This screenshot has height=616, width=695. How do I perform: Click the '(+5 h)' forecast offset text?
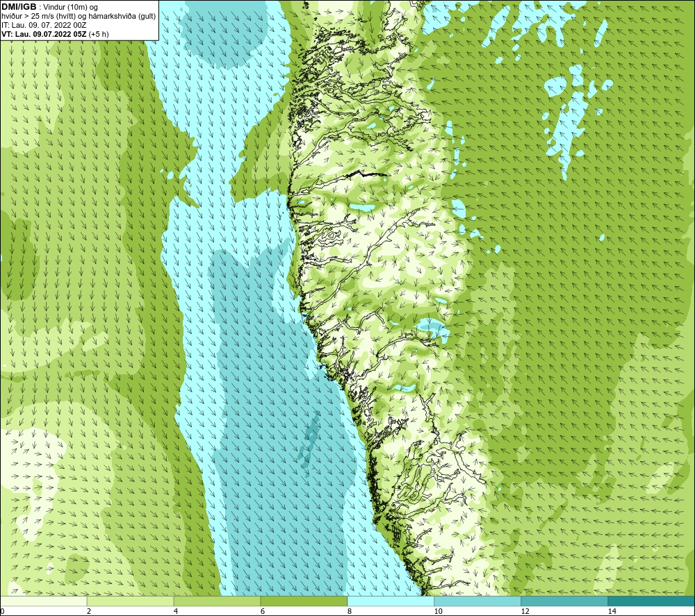pyautogui.click(x=99, y=34)
